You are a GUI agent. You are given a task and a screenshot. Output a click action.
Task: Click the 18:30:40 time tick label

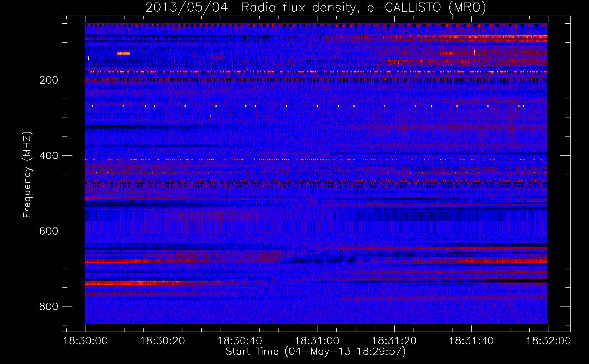coord(240,341)
